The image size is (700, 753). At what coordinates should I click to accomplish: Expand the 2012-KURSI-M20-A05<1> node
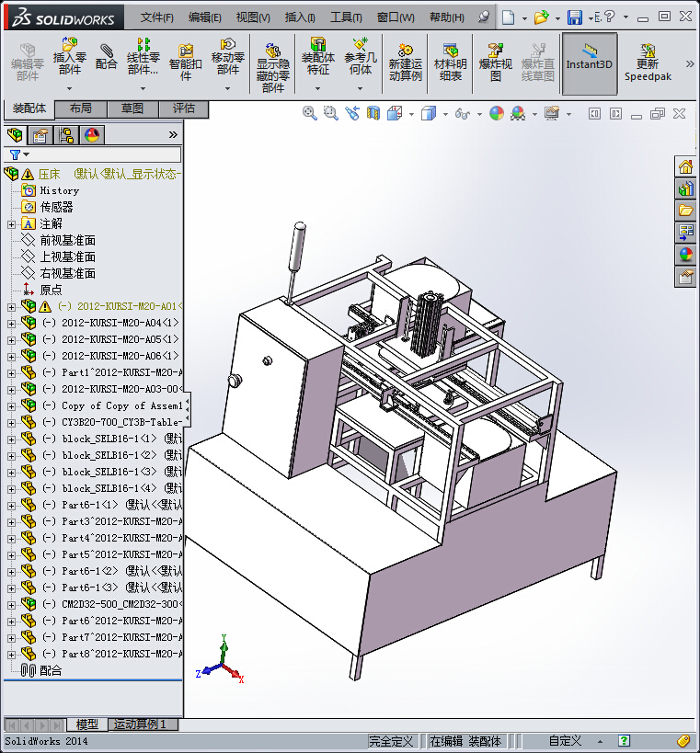(x=12, y=340)
